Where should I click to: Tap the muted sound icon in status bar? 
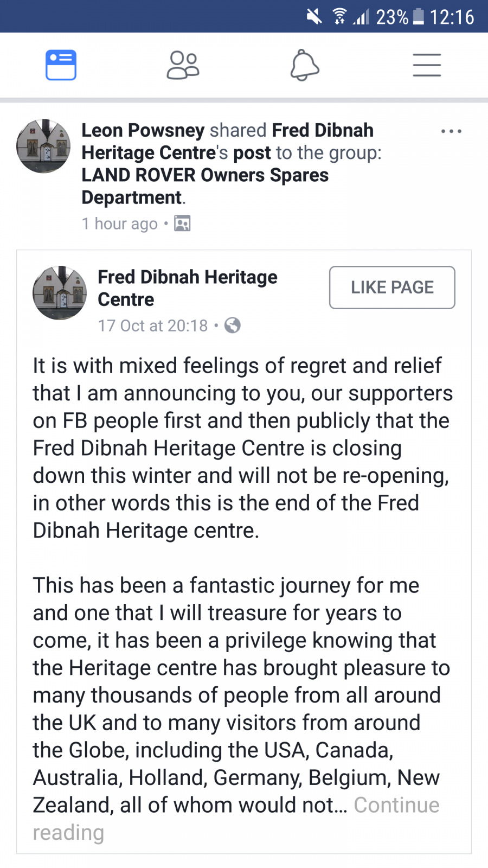314,17
